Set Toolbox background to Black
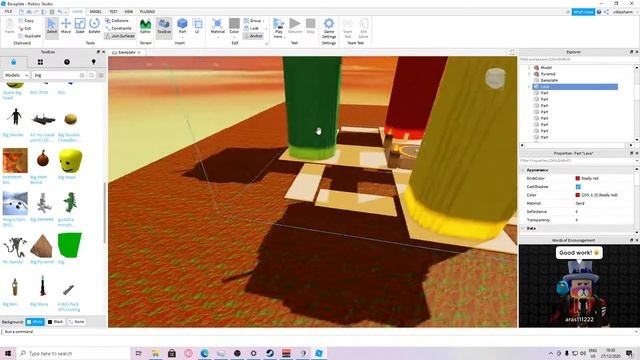 click(56, 322)
